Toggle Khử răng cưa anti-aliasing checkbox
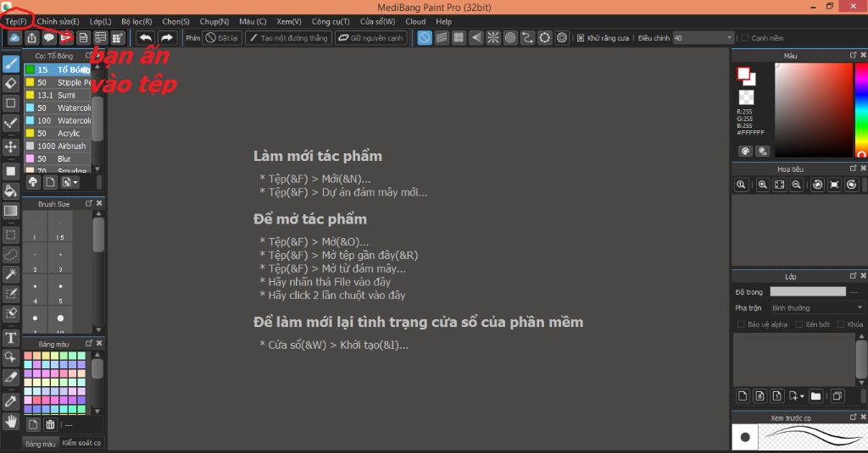The height and width of the screenshot is (453, 868). [580, 38]
